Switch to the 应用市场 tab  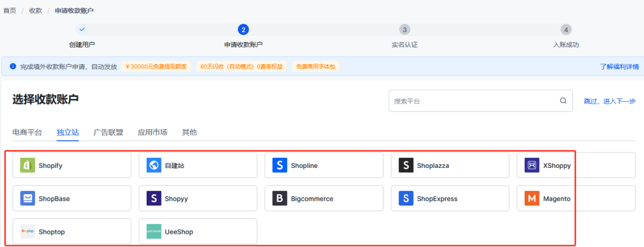coord(153,132)
